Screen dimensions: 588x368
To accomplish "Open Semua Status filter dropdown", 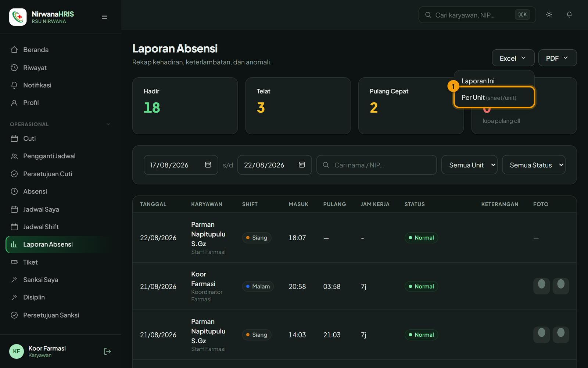I will click(x=534, y=165).
